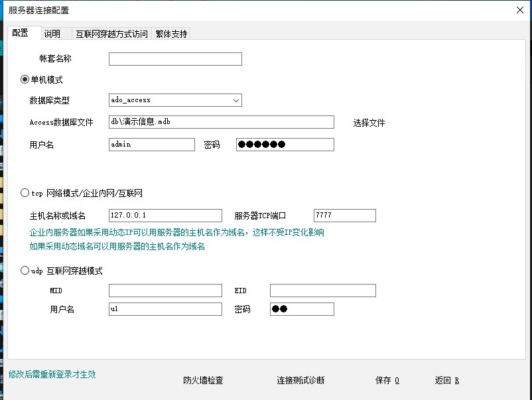532x400 pixels.
Task: Open the 互联网穿越方式访问 tab
Action: [111, 34]
